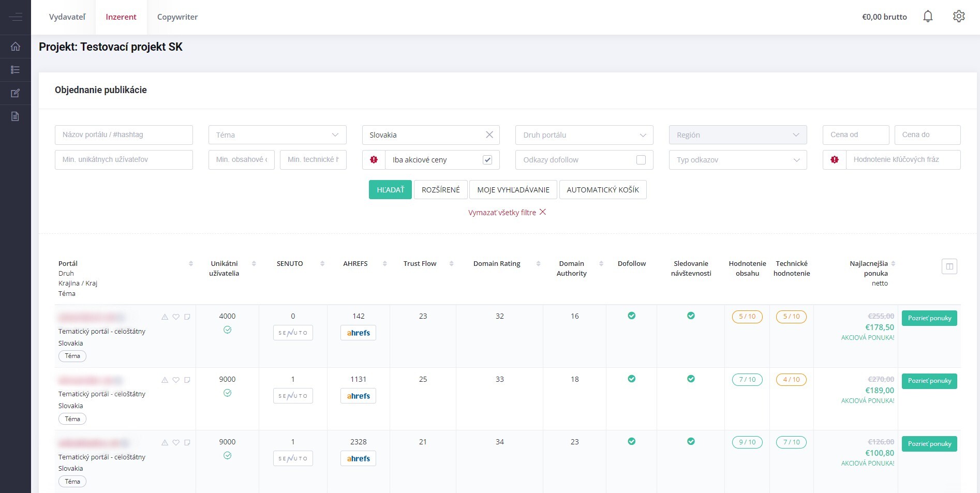Click the Senuto logo in the 142 AHREFS row
This screenshot has width=980, height=493.
click(293, 333)
